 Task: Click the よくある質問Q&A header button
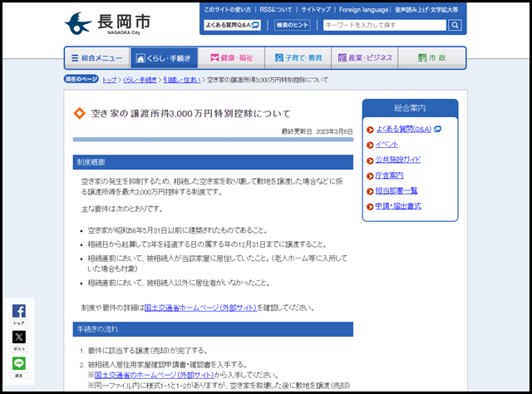[233, 25]
